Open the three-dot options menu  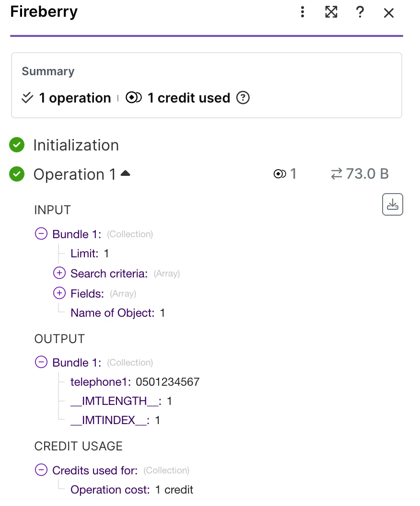coord(302,12)
